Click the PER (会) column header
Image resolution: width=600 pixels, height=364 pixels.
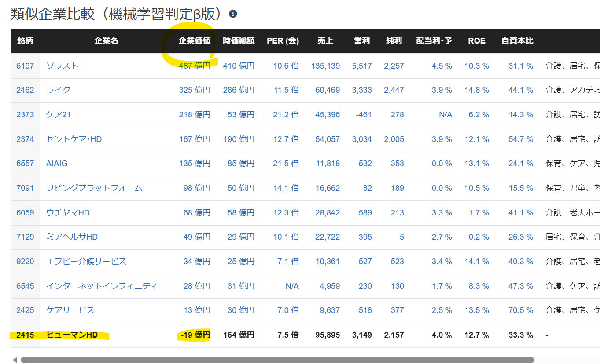coord(283,41)
